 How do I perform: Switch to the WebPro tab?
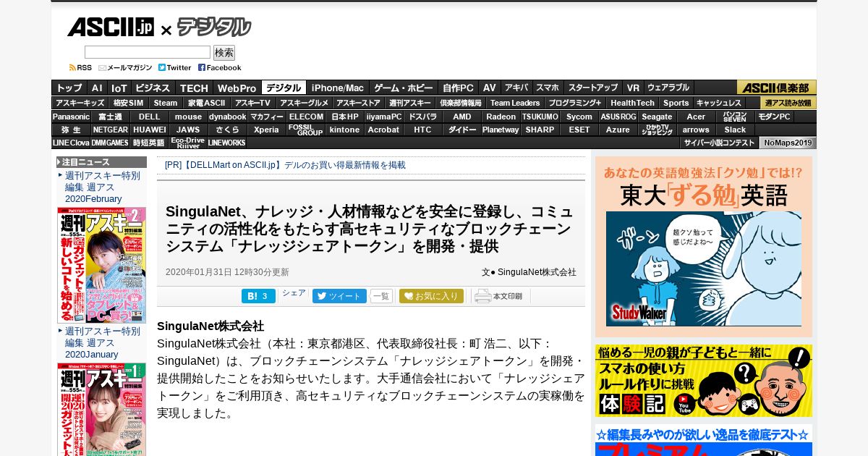click(x=237, y=88)
